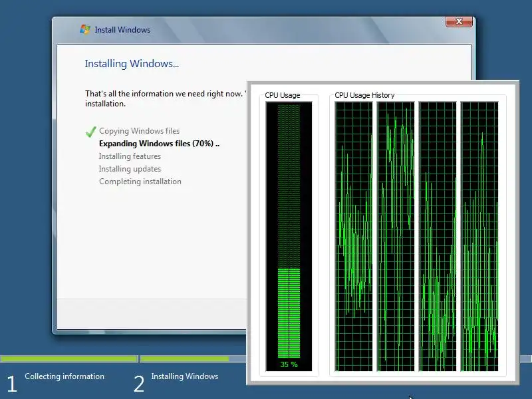Click 'Collecting information' stage label

[65, 376]
